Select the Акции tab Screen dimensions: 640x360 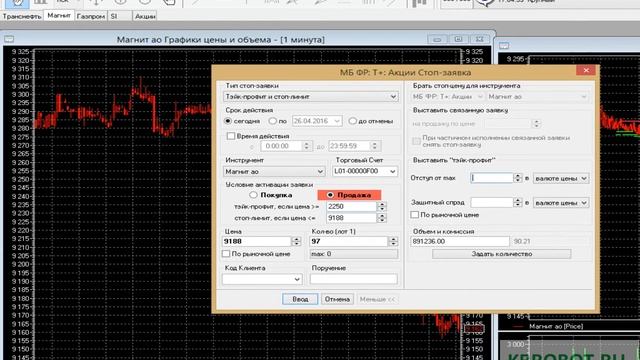point(145,16)
